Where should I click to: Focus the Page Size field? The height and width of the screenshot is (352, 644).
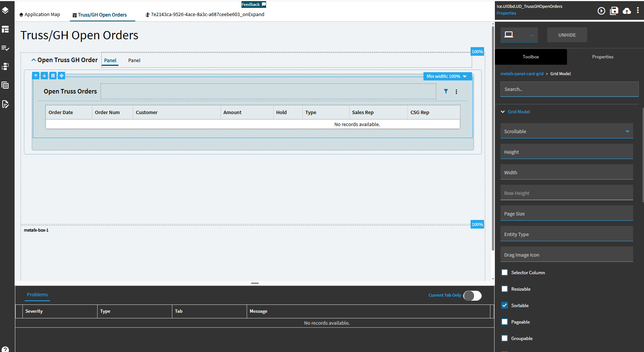(567, 213)
